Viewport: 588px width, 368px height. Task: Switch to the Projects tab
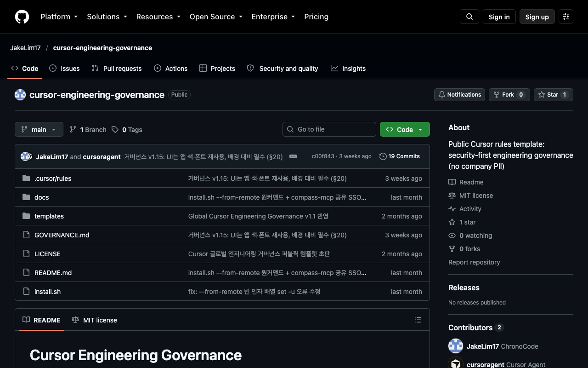pos(217,69)
